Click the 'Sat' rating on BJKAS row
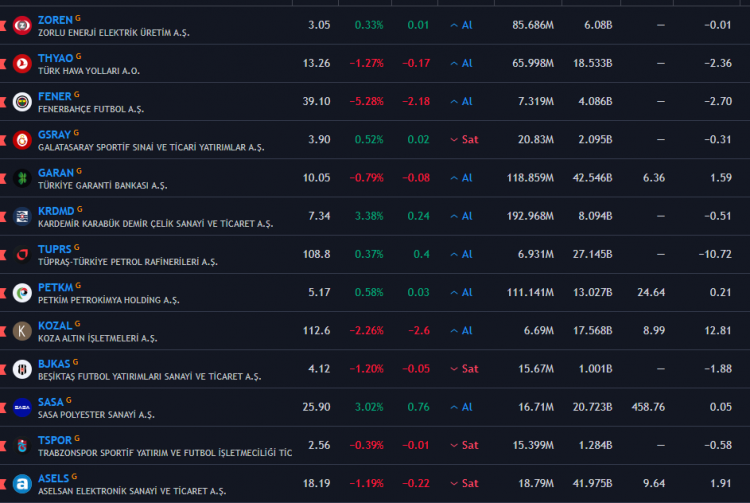 (464, 369)
